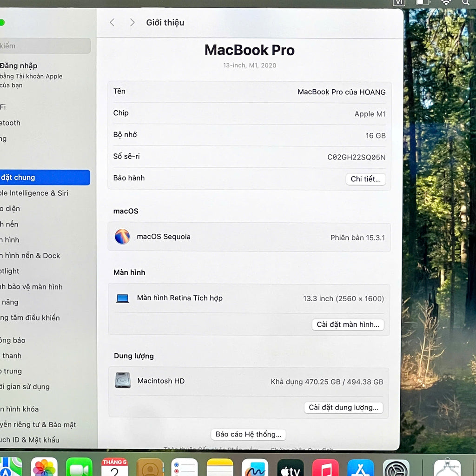The image size is (476, 476).
Task: Click the 'Giới thiệu' page title
Action: 165,22
